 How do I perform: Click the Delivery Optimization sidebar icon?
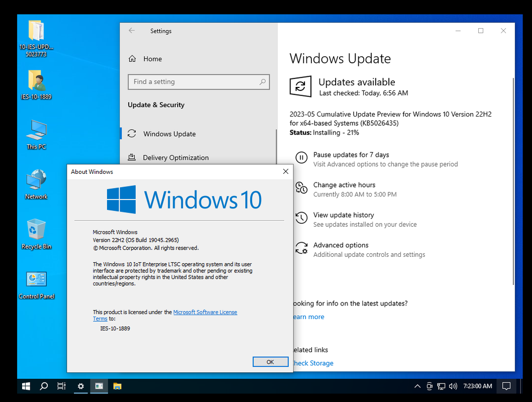pos(132,157)
